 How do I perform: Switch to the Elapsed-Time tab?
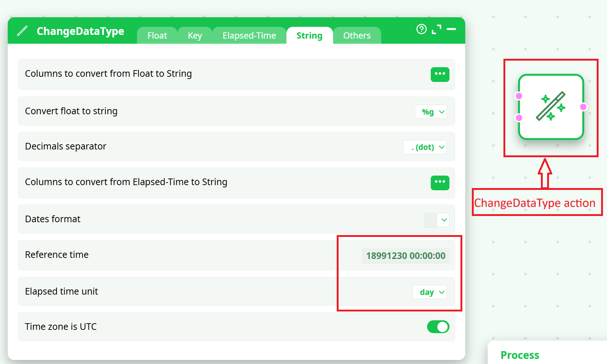click(x=249, y=36)
